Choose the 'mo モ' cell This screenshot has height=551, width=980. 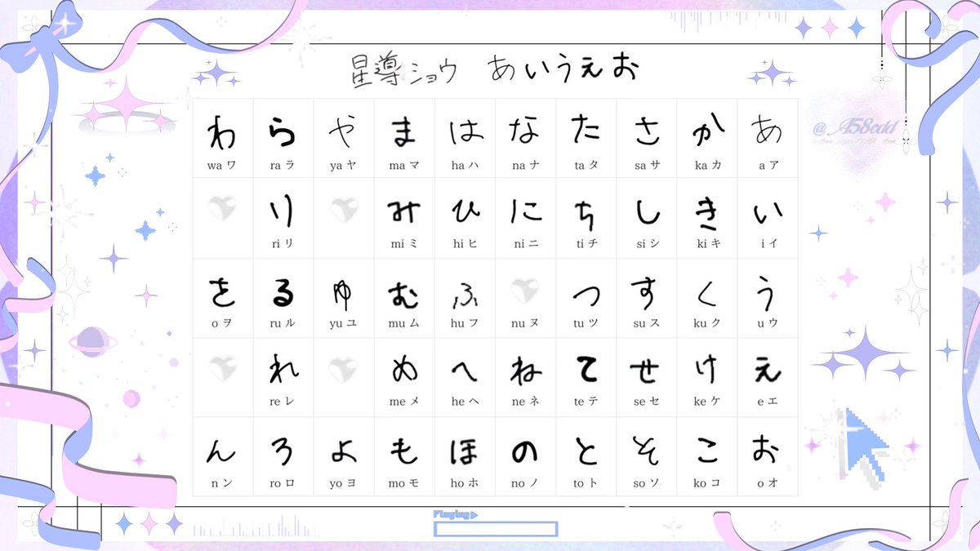click(x=404, y=456)
